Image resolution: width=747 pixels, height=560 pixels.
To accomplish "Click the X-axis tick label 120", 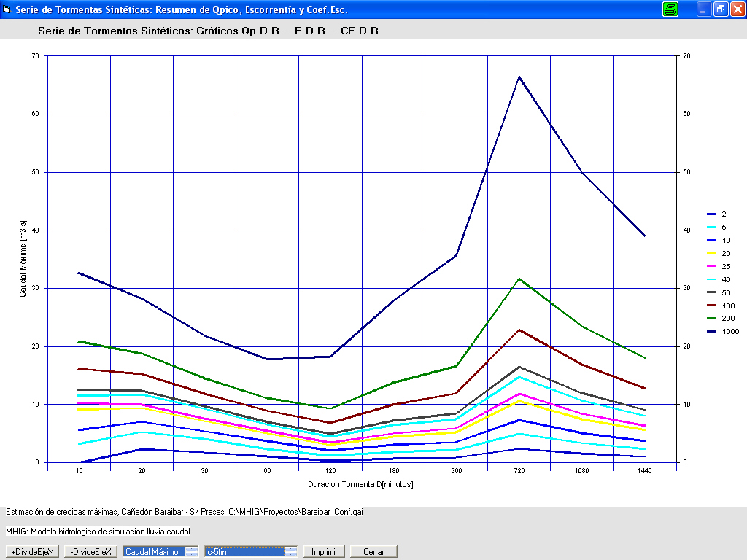I will click(x=330, y=471).
